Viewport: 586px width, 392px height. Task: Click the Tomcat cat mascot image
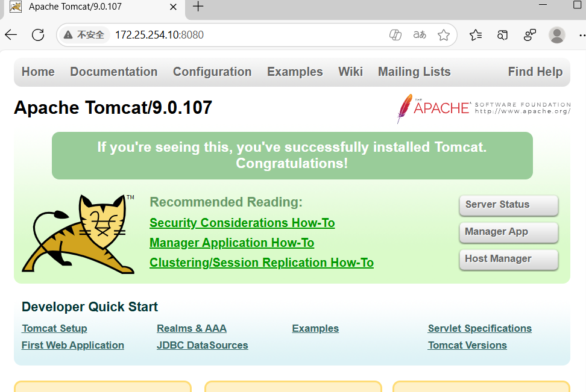[78, 234]
